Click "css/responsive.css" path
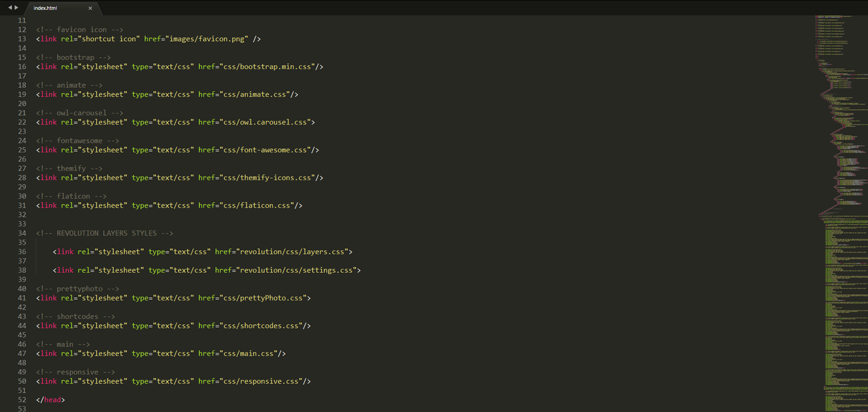The height and width of the screenshot is (412, 868). pyautogui.click(x=261, y=381)
